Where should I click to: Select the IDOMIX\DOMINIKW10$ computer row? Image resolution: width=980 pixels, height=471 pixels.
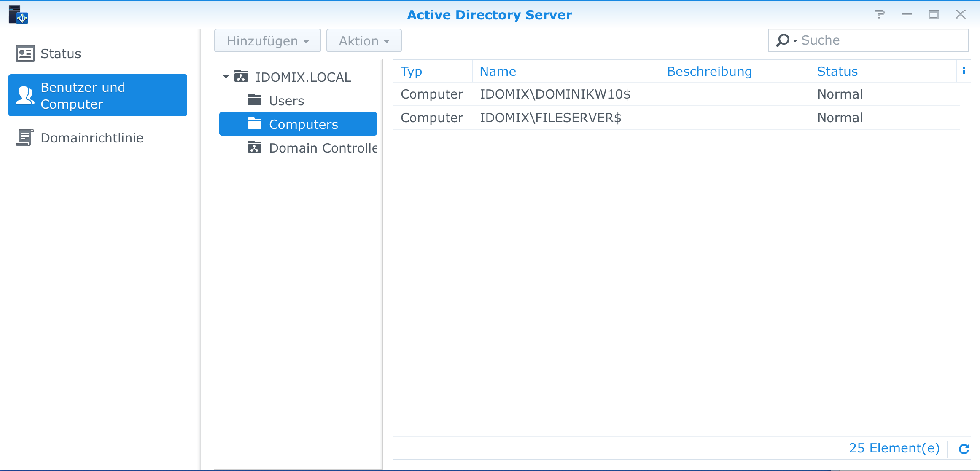[676, 94]
